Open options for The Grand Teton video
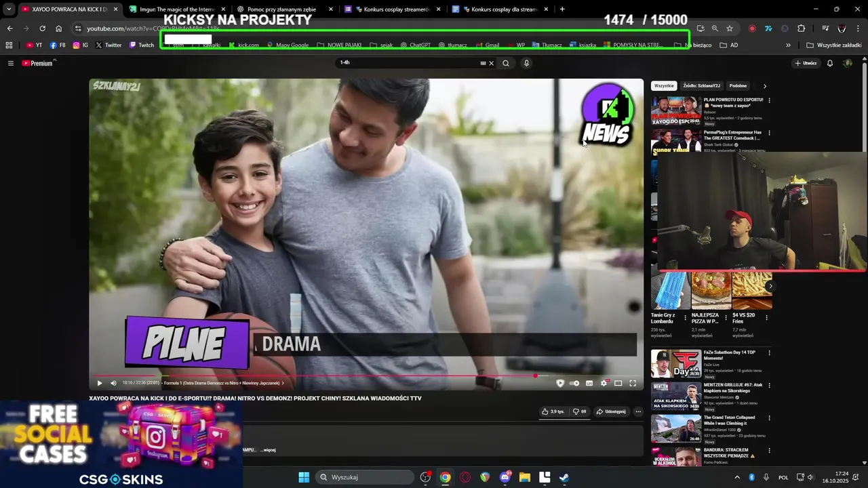868x488 pixels. point(769,418)
